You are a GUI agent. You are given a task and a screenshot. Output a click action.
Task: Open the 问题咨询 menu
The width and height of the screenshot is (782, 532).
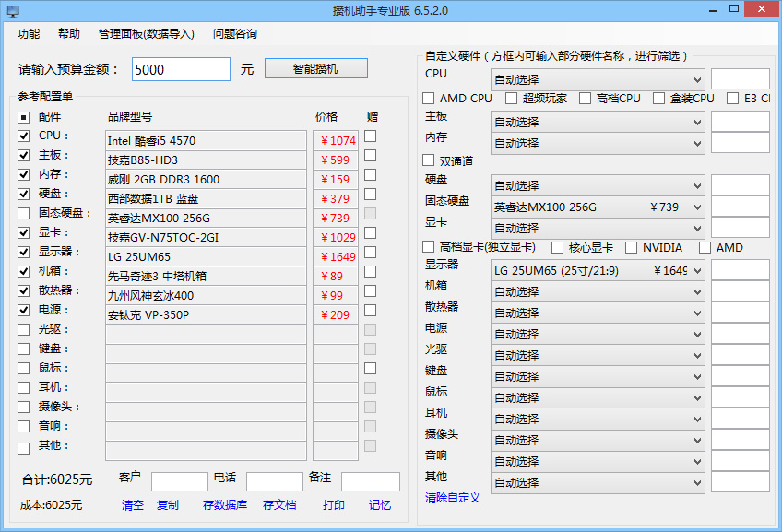click(x=235, y=34)
